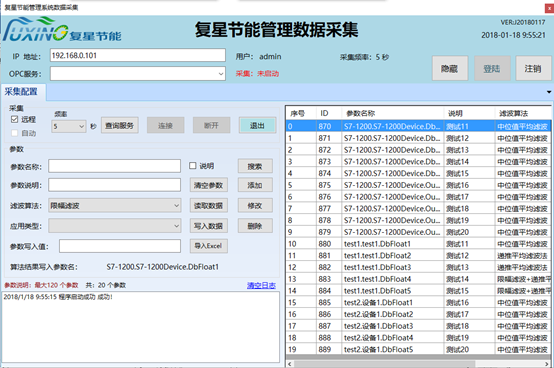
Task: Select table row with ID 870
Action: tap(418, 126)
